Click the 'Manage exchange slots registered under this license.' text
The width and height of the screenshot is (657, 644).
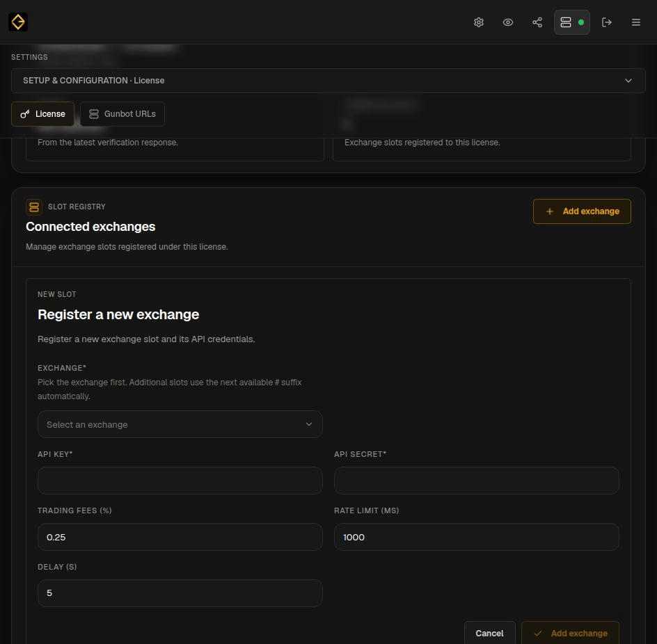pos(127,247)
